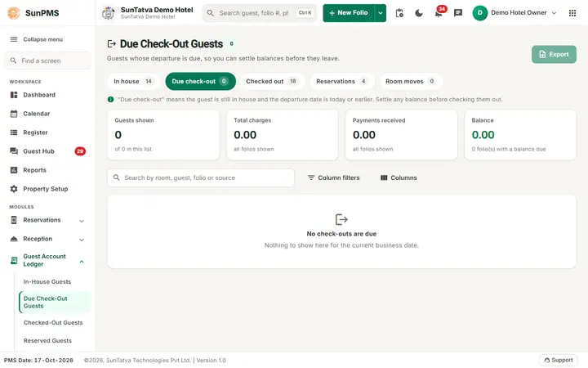
Task: Collapse the Guest Account Ledger chevron
Action: tap(82, 262)
